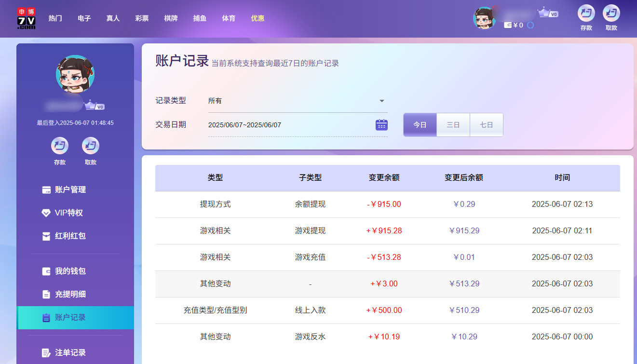Click the 账户管理 wallet icon in sidebar
The height and width of the screenshot is (364, 637).
click(x=45, y=189)
